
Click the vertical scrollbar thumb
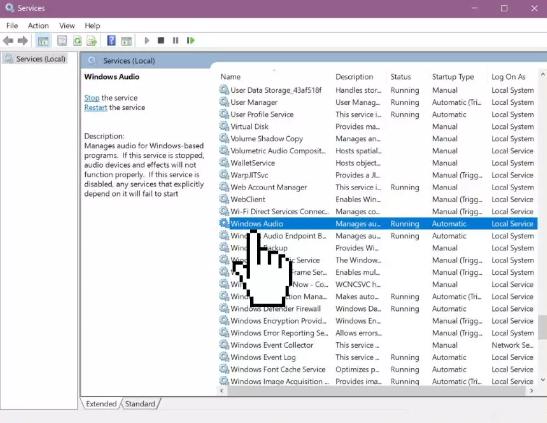[x=542, y=327]
